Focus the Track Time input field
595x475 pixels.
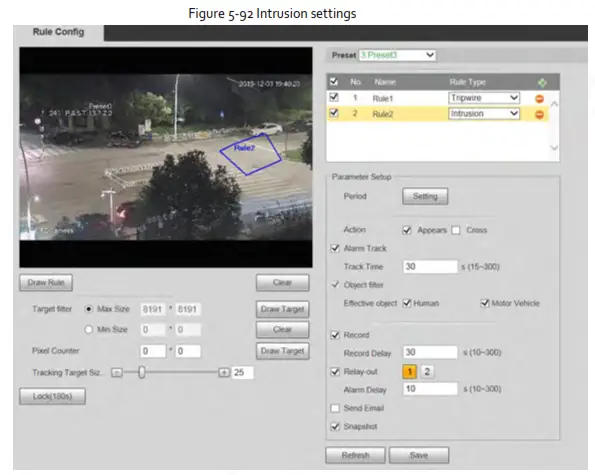[x=430, y=267]
